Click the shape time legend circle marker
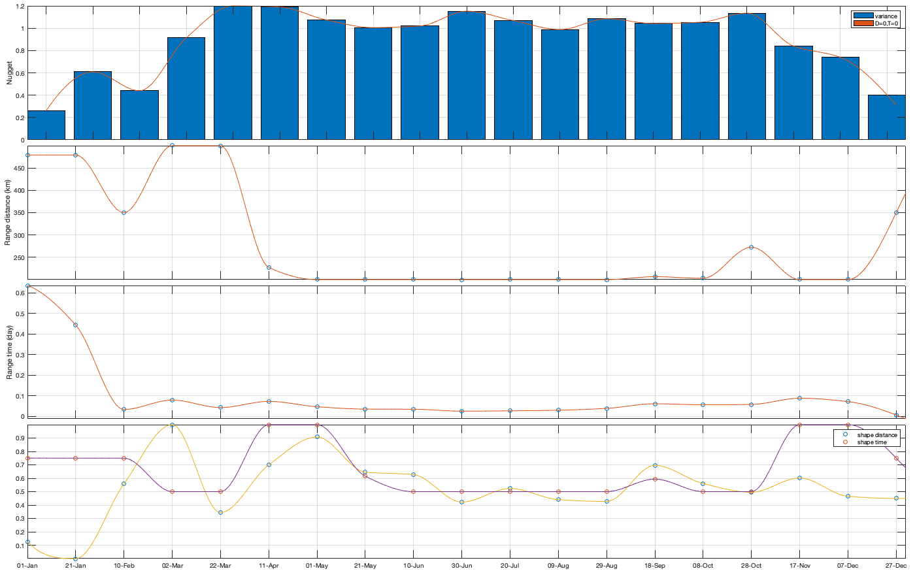 click(845, 442)
